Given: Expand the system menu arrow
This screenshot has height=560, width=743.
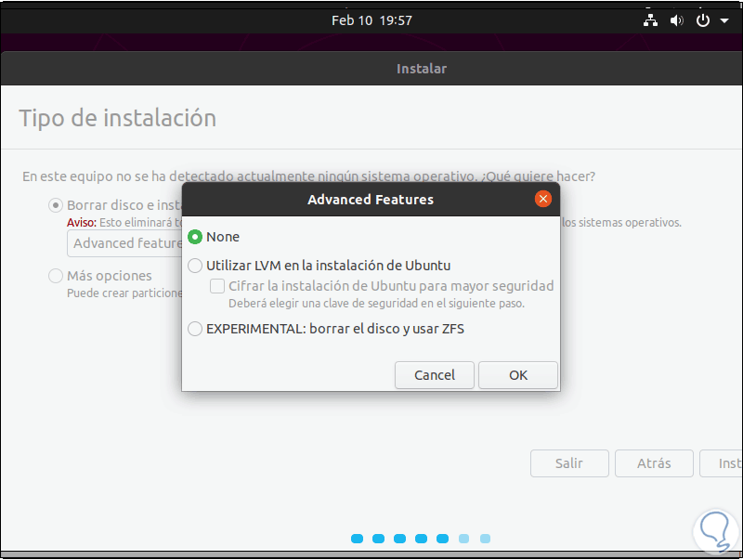Looking at the screenshot, I should pyautogui.click(x=724, y=20).
